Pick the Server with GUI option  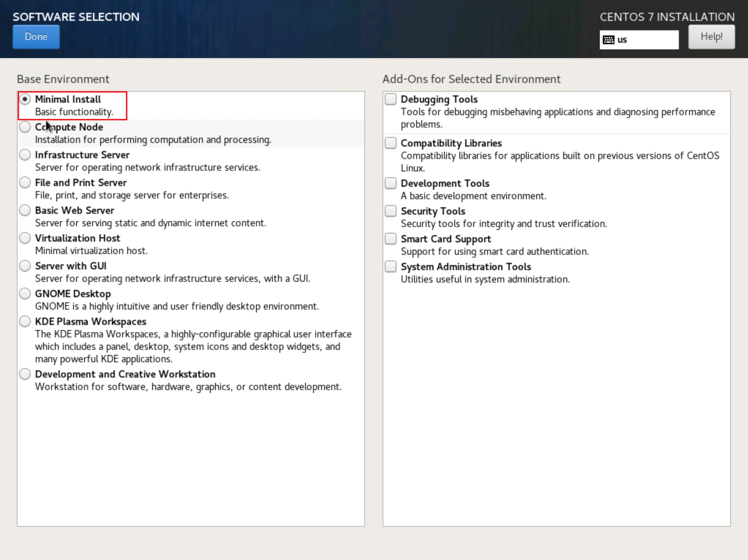25,266
